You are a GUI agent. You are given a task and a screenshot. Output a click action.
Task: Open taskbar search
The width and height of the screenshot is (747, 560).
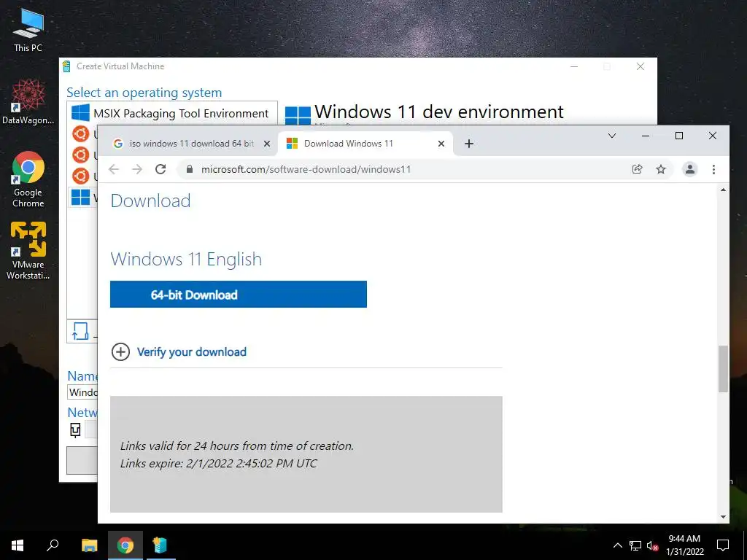coord(53,545)
